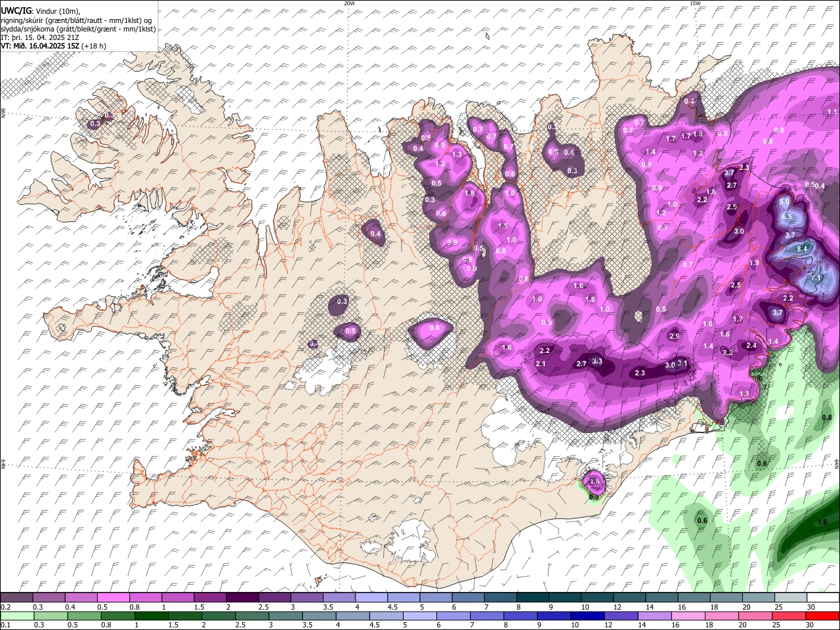Click the "VT: Mið. 16.04.2025 15Z (+18 h)" line
Viewport: 840px width, 630px height.
click(53, 46)
